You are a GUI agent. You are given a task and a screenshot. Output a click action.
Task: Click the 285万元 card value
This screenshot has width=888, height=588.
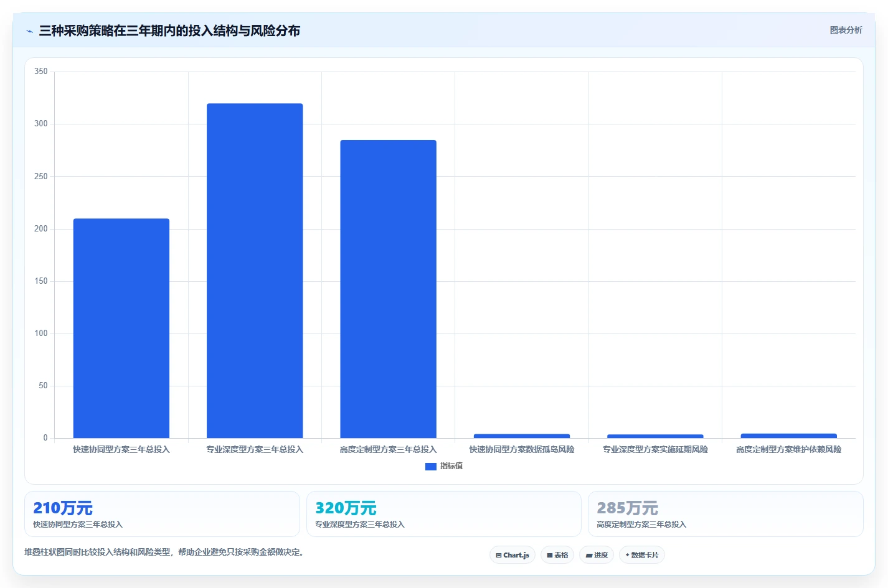(628, 508)
